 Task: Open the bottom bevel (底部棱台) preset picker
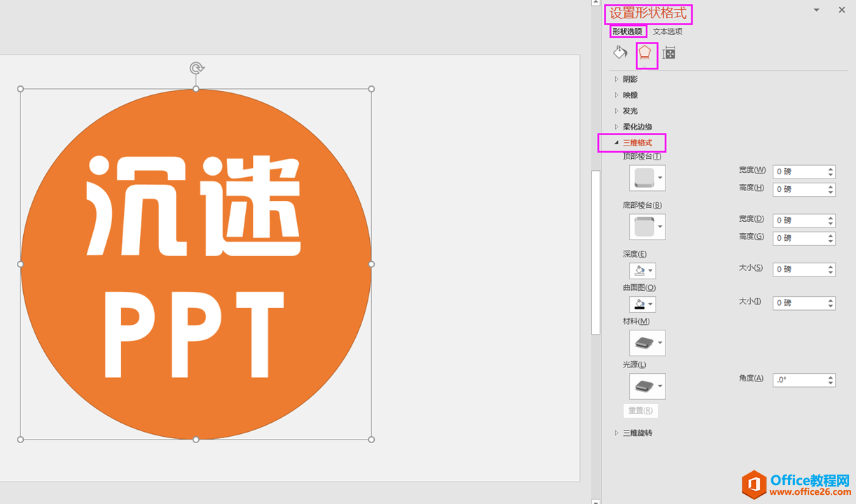click(x=647, y=227)
